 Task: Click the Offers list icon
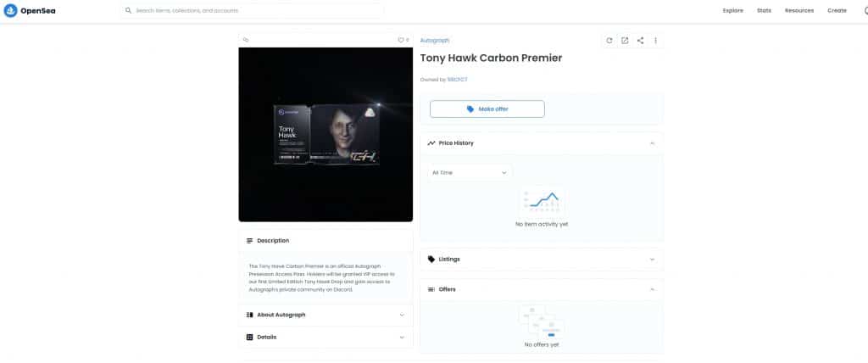tap(431, 289)
